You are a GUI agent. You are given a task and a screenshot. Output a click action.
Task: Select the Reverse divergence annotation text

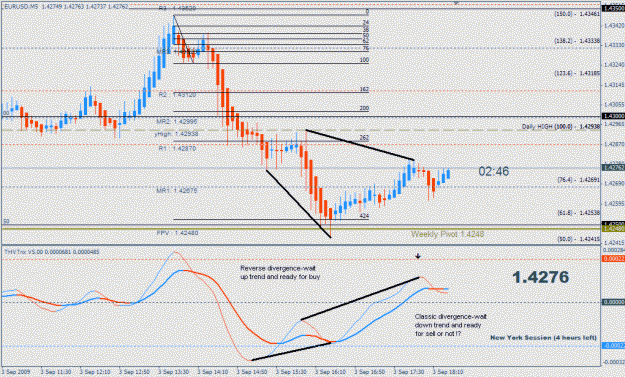tap(280, 272)
